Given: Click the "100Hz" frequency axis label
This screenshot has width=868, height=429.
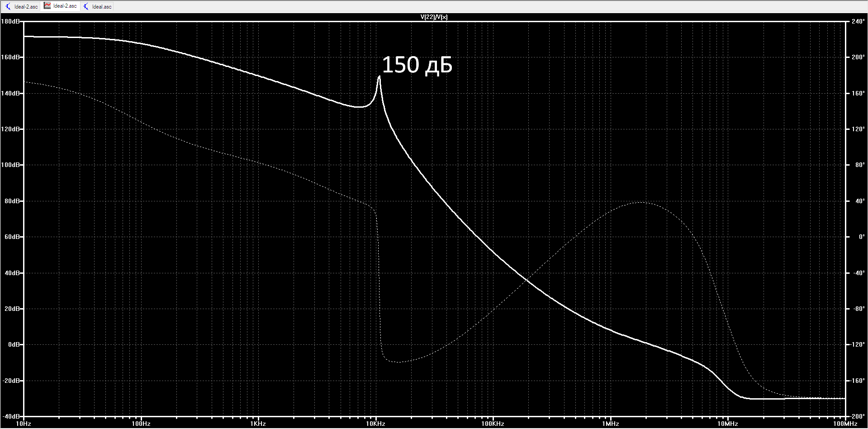Looking at the screenshot, I should (x=141, y=424).
